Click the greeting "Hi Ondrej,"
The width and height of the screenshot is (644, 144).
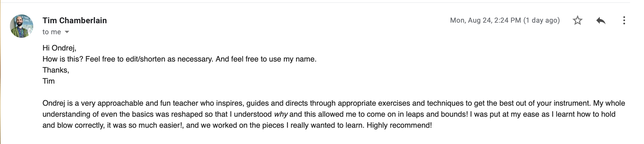point(59,48)
